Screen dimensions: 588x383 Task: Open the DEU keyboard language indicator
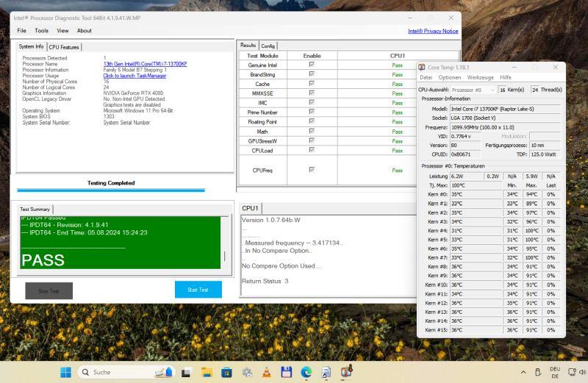tap(555, 373)
